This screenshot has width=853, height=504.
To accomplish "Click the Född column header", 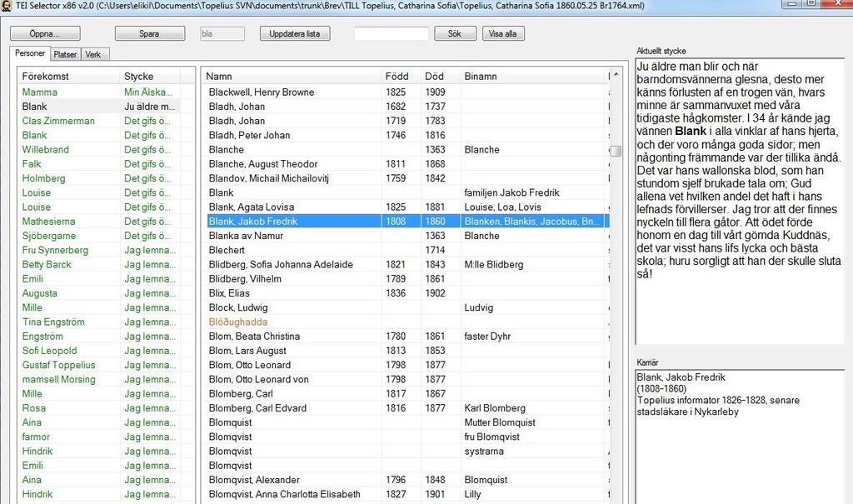I will (401, 76).
